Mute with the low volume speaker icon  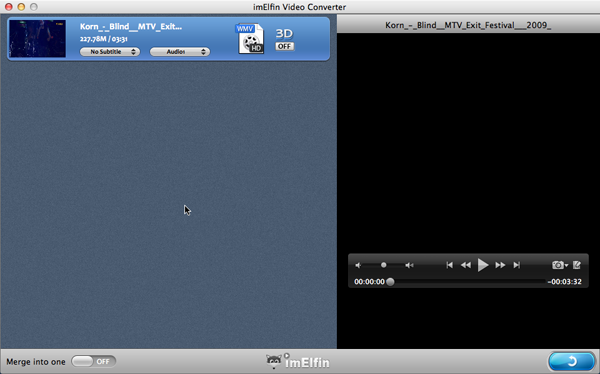tap(358, 265)
